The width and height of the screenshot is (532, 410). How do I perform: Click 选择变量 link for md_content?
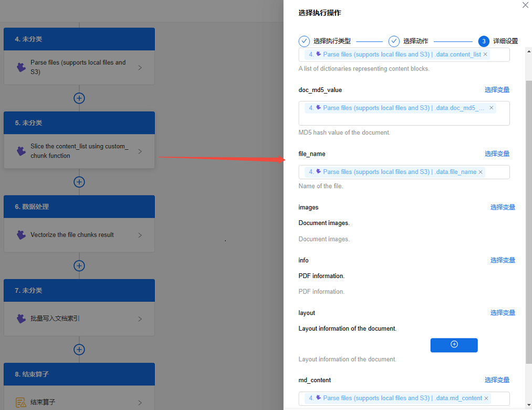point(497,380)
